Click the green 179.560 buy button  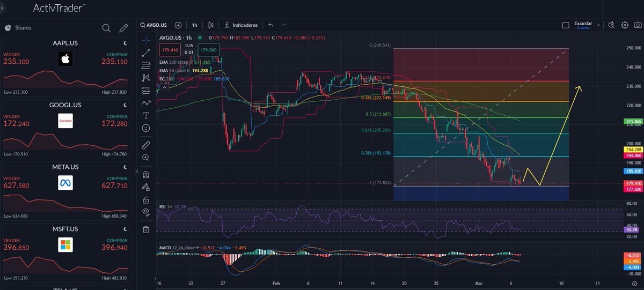pyautogui.click(x=209, y=49)
